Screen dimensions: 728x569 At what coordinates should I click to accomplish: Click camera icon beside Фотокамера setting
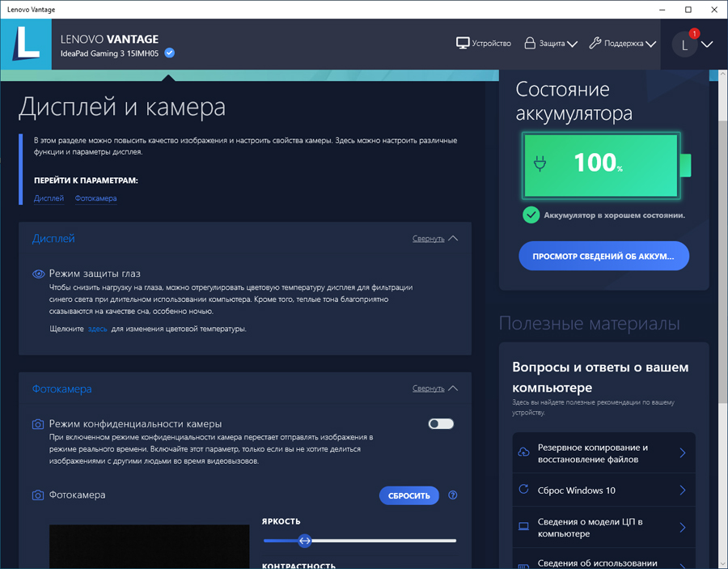point(38,495)
